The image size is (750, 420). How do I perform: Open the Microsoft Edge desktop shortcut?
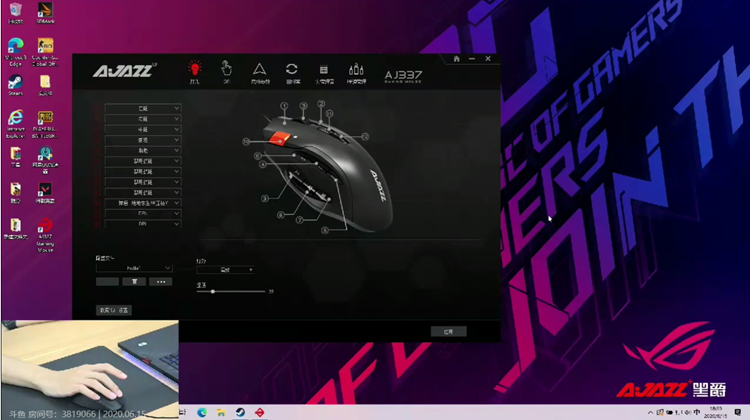15,52
